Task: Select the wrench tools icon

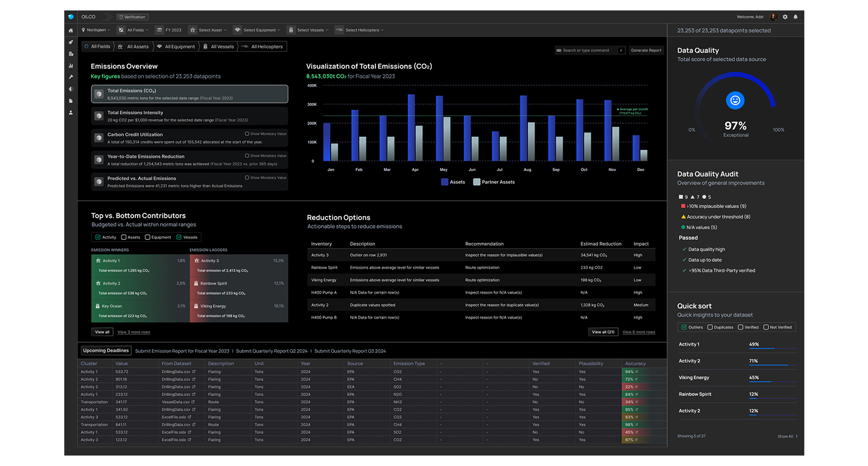Action: [x=71, y=77]
